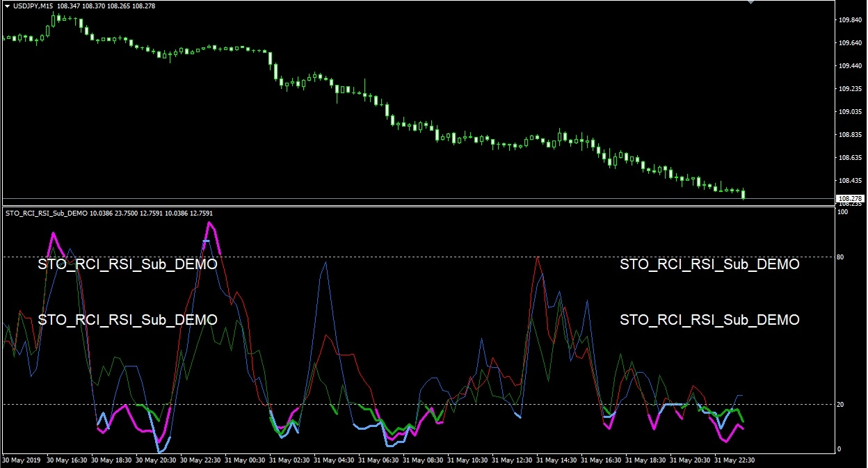Viewport: 868px width, 468px height.
Task: Click the 31 May 18:30 time label
Action: pos(647,460)
